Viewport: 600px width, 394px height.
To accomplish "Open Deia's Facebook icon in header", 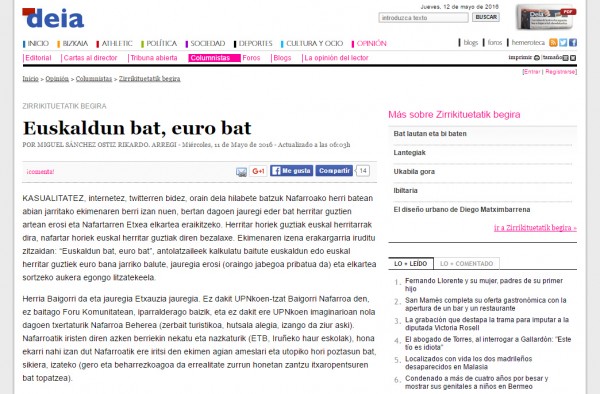I will 573,42.
